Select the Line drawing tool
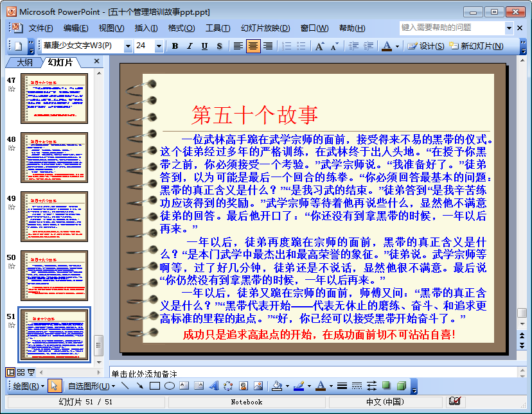The image size is (532, 414). (x=125, y=386)
